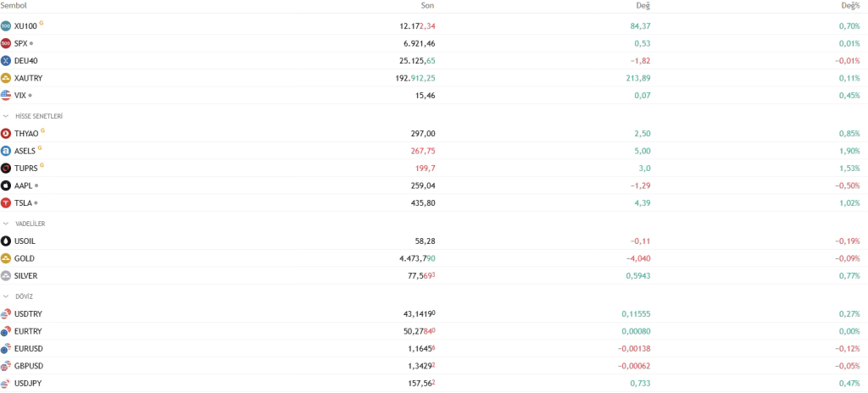
Task: Click the XAUTRY gold icon
Action: (6, 78)
